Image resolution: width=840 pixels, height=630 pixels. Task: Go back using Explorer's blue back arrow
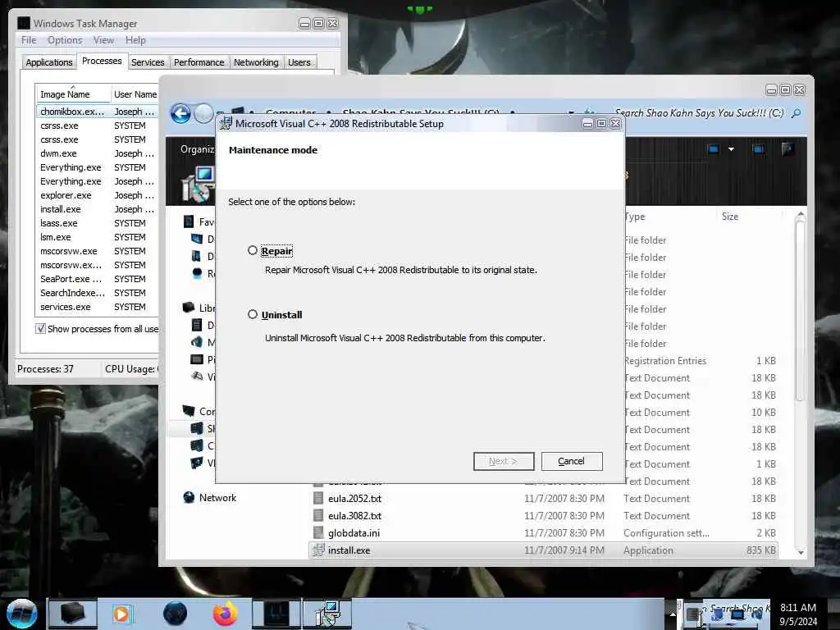click(180, 113)
